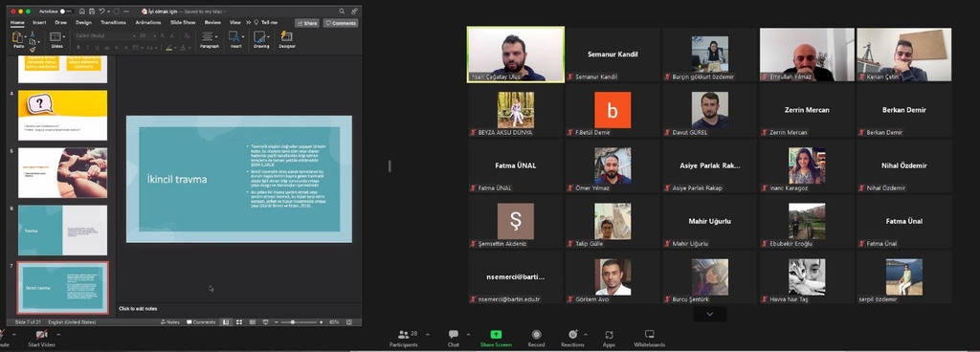This screenshot has height=352, width=980.
Task: Start recording with the Record icon
Action: (x=536, y=335)
